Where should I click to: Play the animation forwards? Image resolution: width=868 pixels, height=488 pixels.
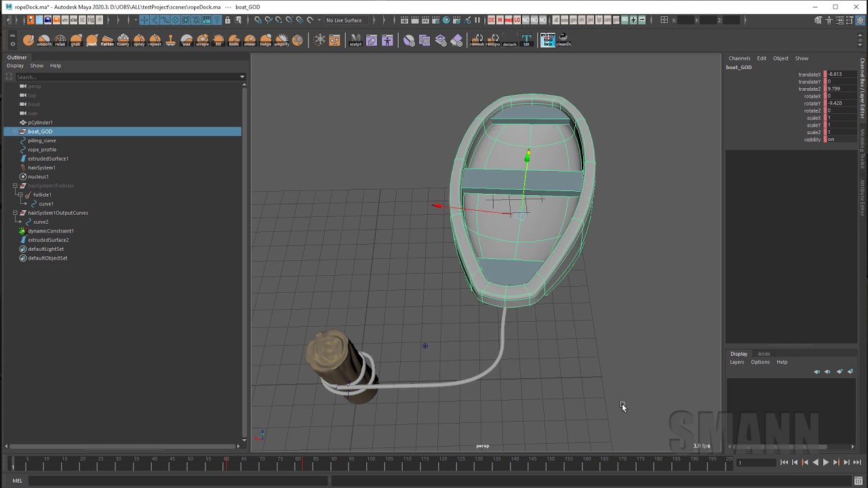(x=825, y=462)
